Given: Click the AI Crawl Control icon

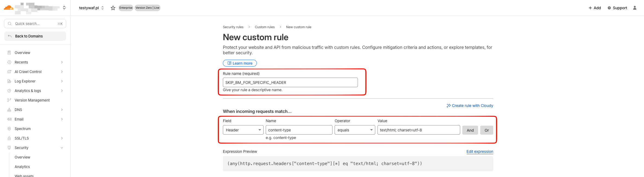Looking at the screenshot, I should point(9,72).
